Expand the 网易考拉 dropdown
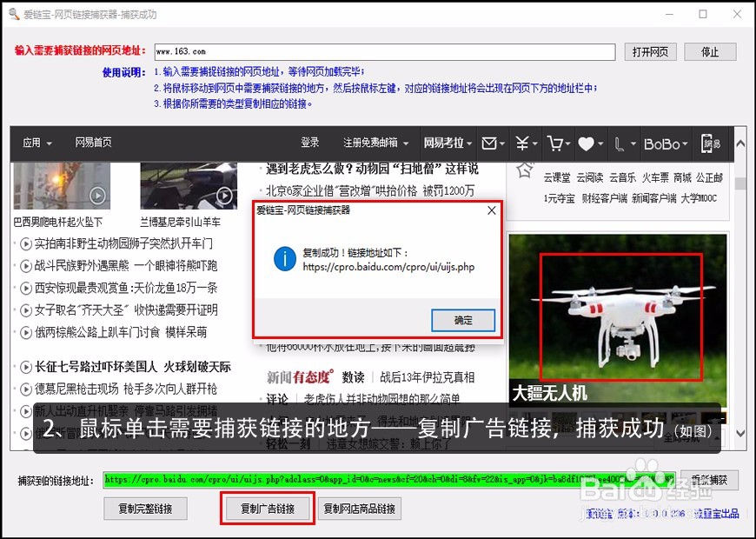The width and height of the screenshot is (756, 539). tap(469, 143)
